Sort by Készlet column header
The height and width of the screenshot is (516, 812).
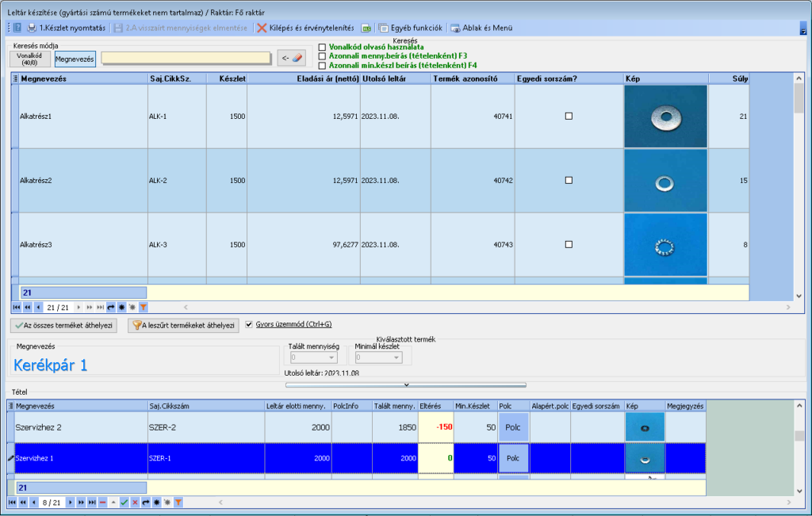pyautogui.click(x=227, y=78)
